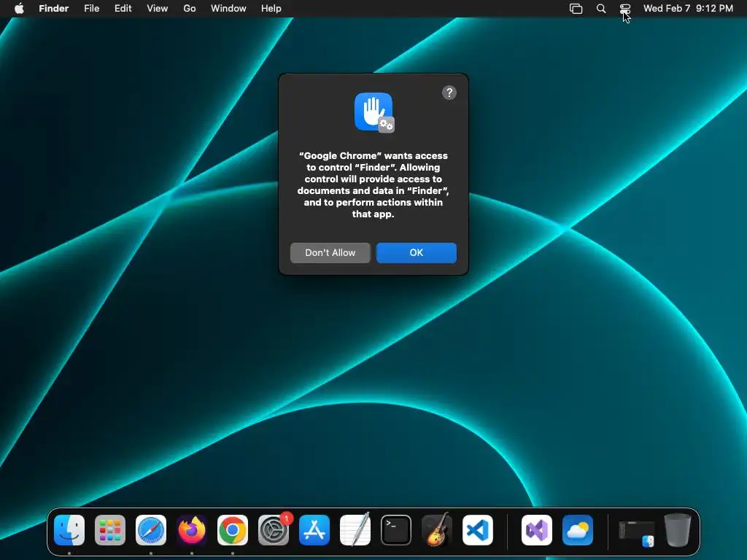747x560 pixels.
Task: Click the help question mark in dialog
Action: [x=449, y=93]
